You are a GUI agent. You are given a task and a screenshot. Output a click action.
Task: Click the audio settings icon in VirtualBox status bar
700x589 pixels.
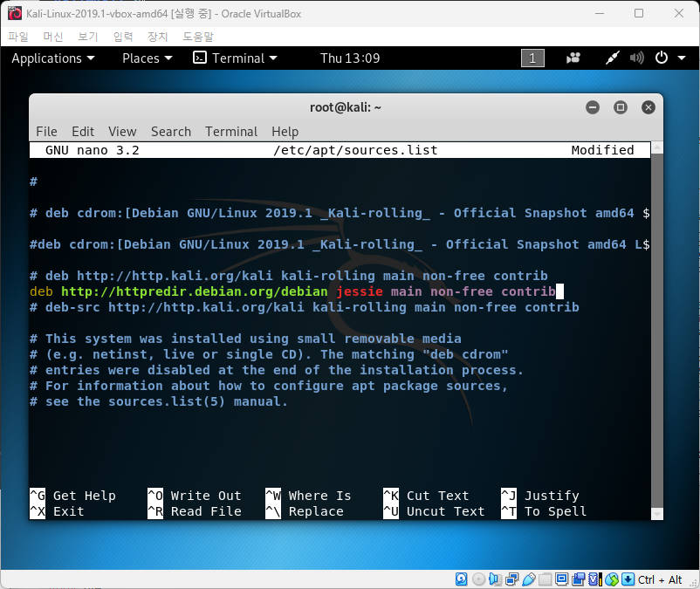tap(495, 579)
